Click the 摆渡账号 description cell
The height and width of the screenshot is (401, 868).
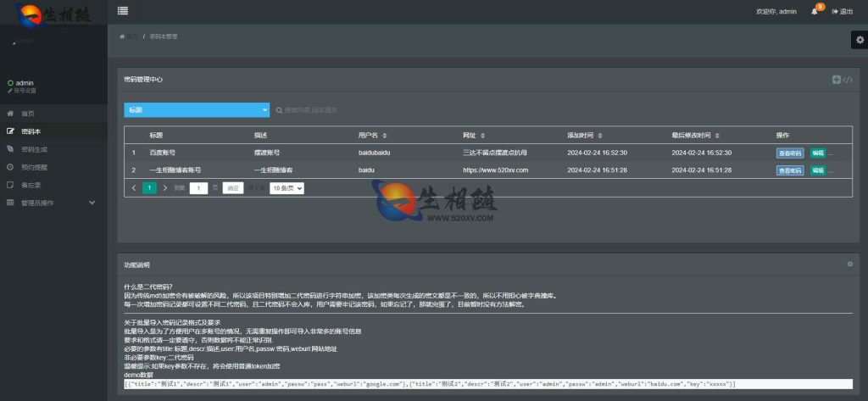point(267,153)
